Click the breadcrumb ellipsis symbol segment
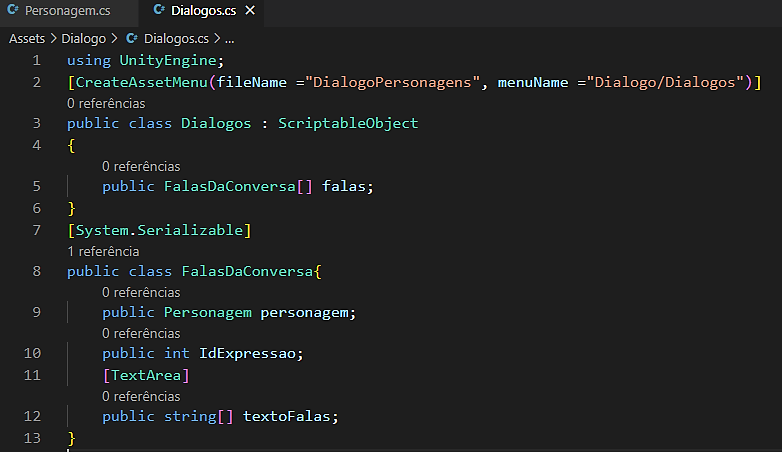Screen dimensions: 782x452 point(228,39)
